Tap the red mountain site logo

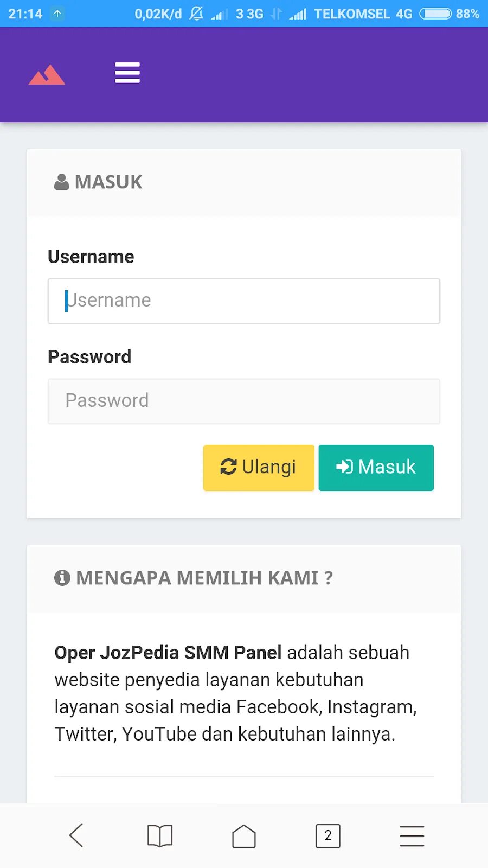coord(47,75)
